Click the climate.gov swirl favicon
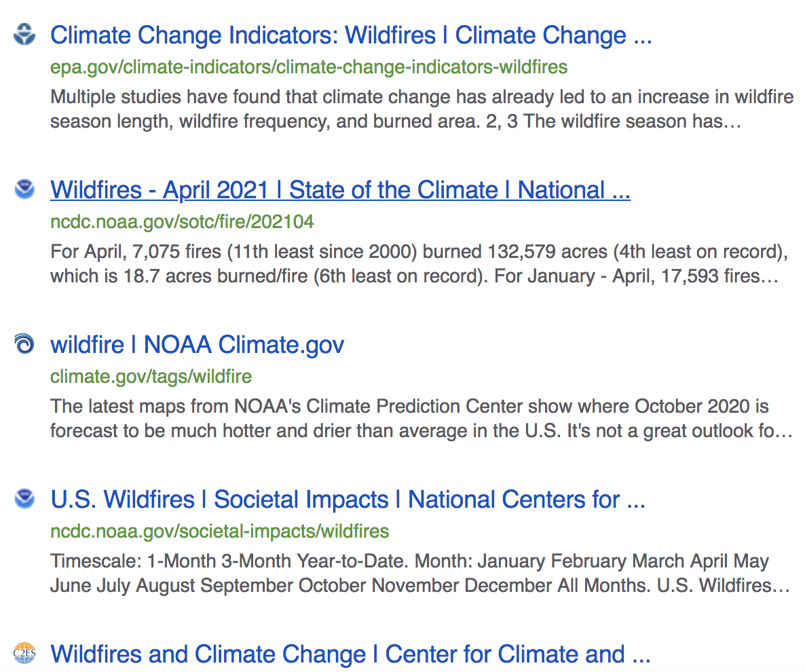Image resolution: width=805 pixels, height=672 pixels. click(x=24, y=344)
